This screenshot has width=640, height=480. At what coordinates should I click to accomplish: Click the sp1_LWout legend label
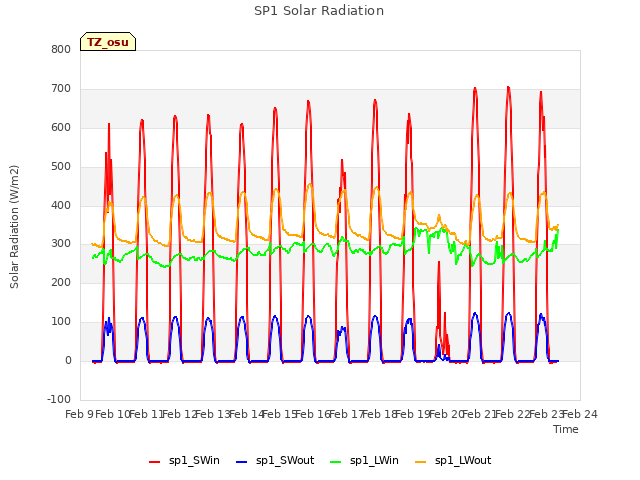[x=463, y=460]
